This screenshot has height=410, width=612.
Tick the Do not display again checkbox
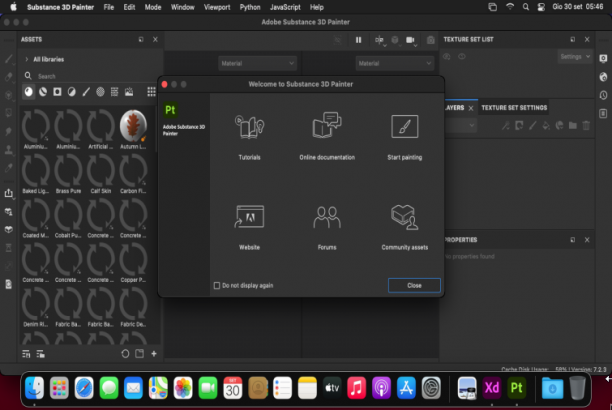pos(217,285)
